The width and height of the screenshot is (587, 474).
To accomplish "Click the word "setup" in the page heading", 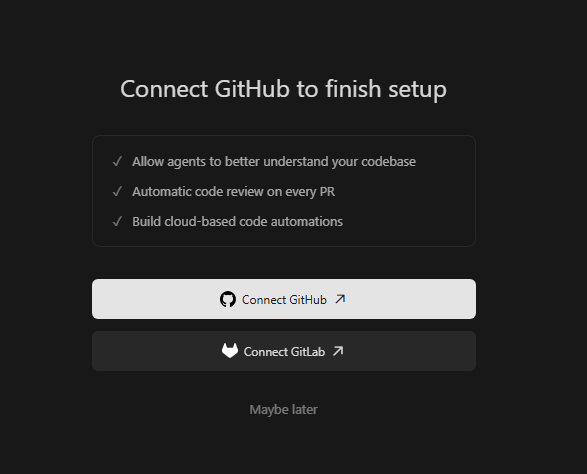I will click(x=417, y=90).
